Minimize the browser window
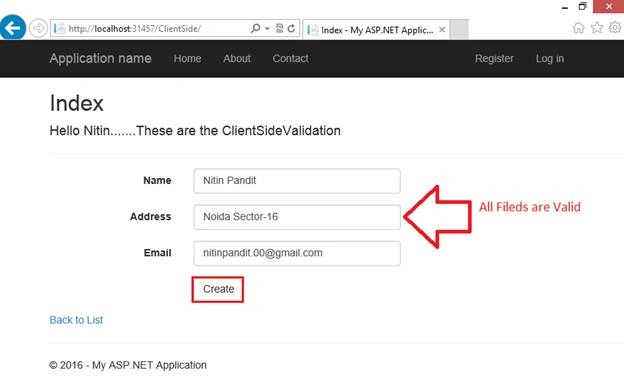Viewport: 624px width, 379px height. (565, 7)
